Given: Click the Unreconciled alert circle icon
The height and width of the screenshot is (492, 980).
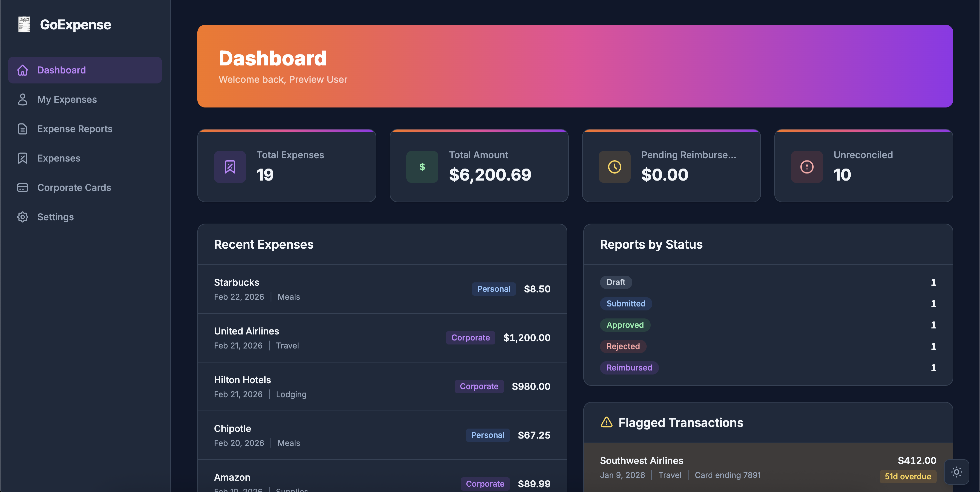Looking at the screenshot, I should point(807,167).
